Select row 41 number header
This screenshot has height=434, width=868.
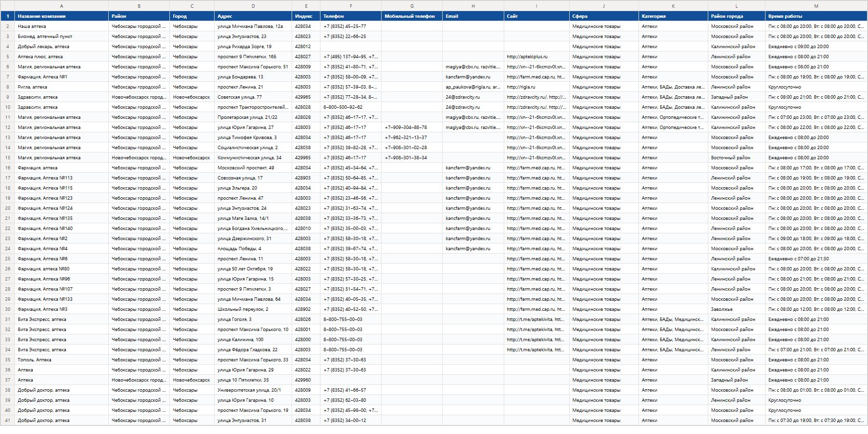tap(8, 420)
